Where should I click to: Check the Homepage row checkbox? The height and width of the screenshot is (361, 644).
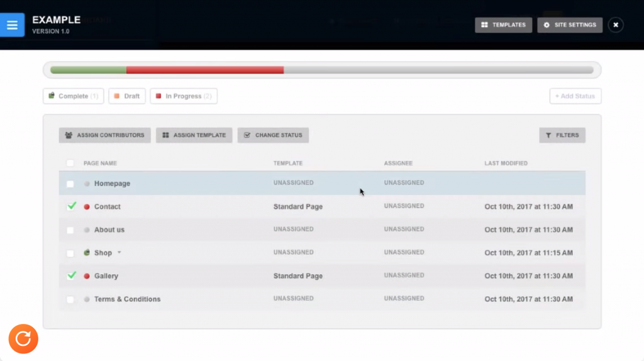tap(70, 184)
